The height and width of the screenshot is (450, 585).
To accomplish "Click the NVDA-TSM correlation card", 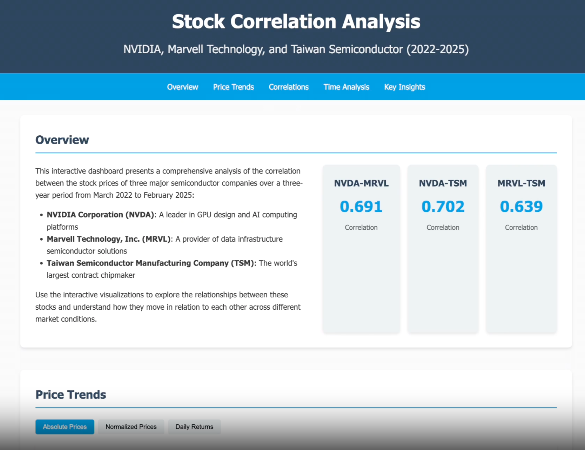I will click(443, 249).
